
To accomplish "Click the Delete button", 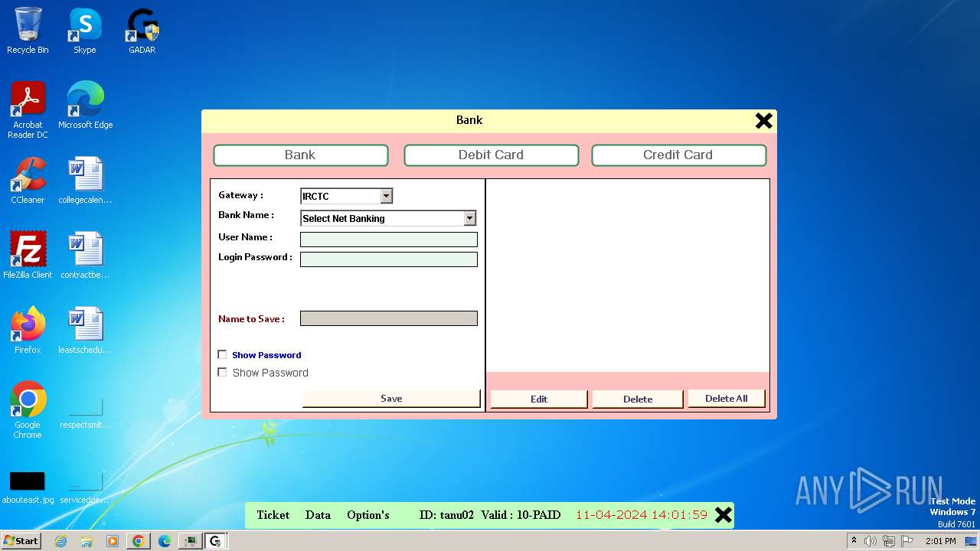I will point(638,399).
